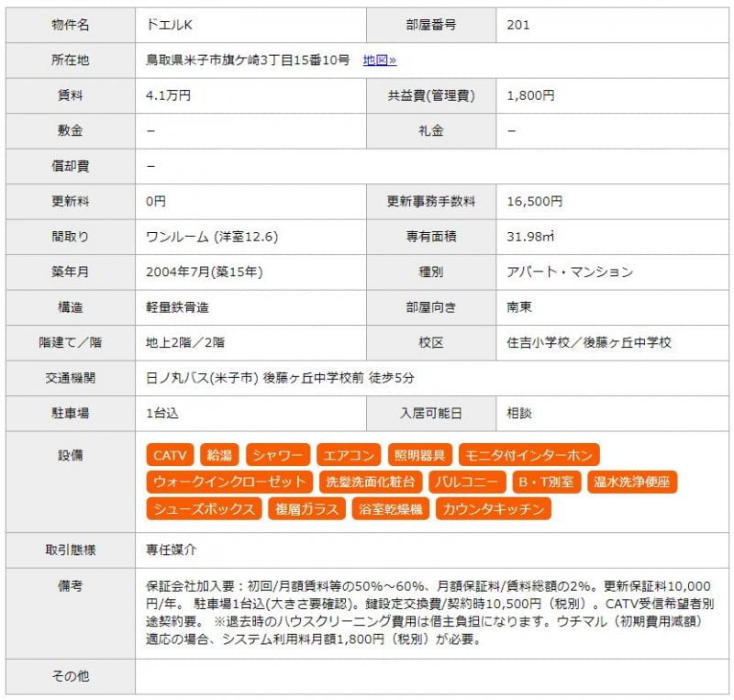The image size is (734, 700).
Task: Click the ウォークインクローゼット tag
Action: pyautogui.click(x=229, y=482)
